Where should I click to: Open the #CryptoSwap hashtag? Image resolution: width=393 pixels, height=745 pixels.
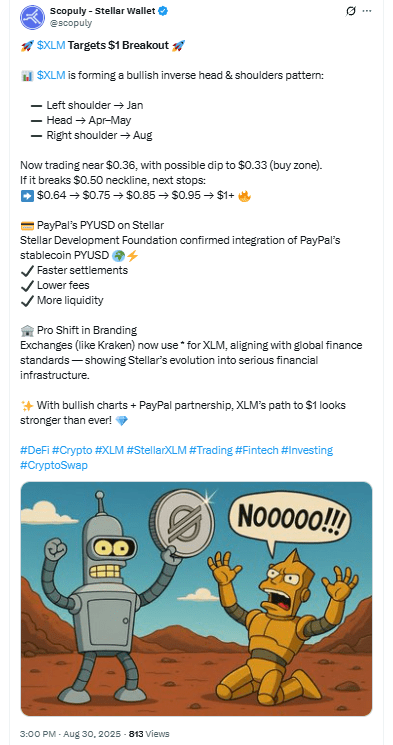(54, 465)
